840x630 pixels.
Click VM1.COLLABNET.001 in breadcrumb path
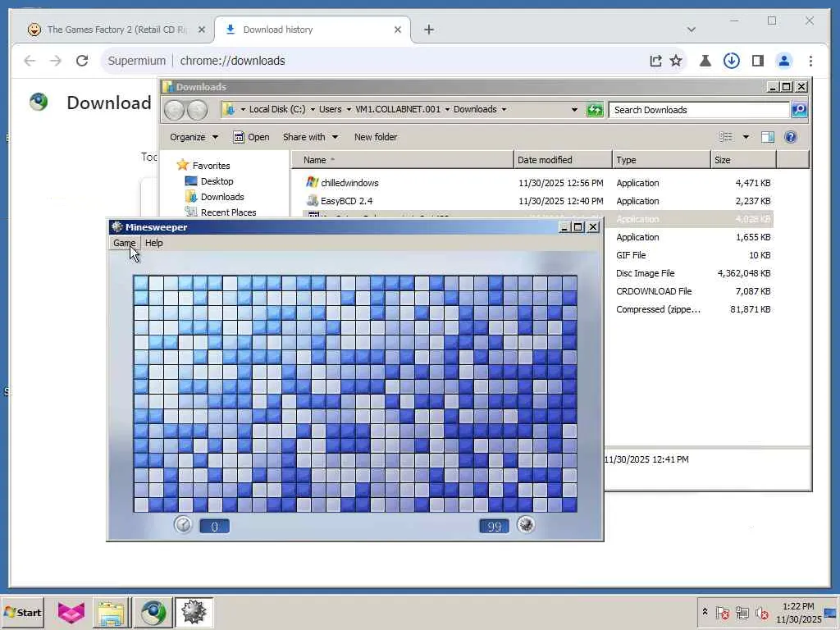(x=398, y=109)
